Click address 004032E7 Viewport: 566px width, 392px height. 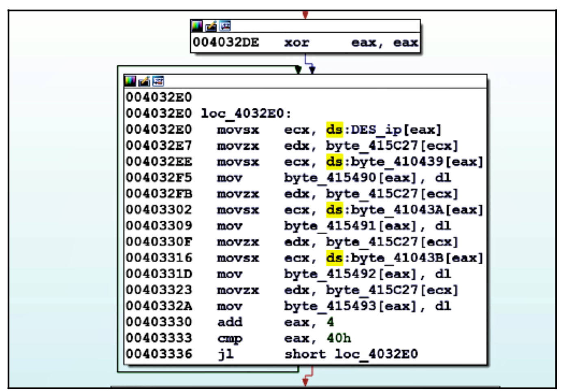pos(159,146)
